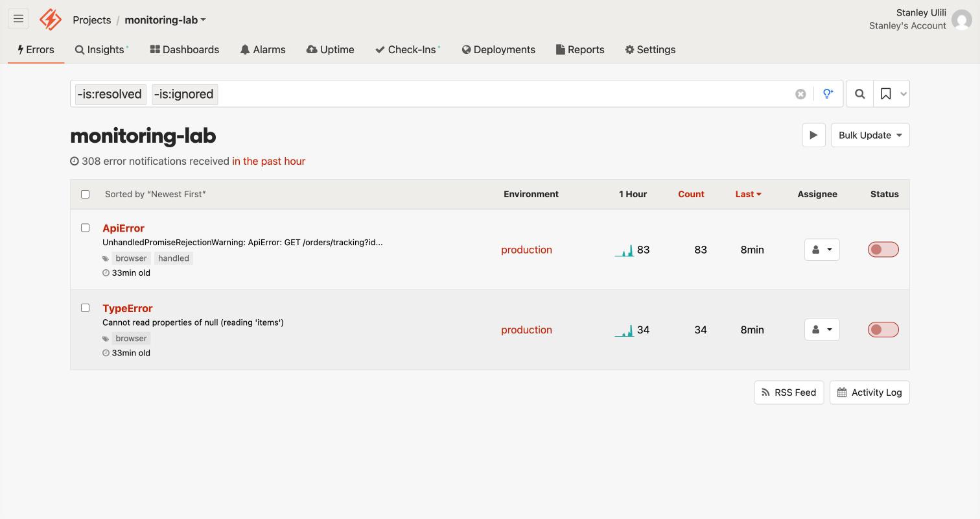Open the Alarms tab
Viewport: 980px width, 519px height.
pyautogui.click(x=262, y=50)
